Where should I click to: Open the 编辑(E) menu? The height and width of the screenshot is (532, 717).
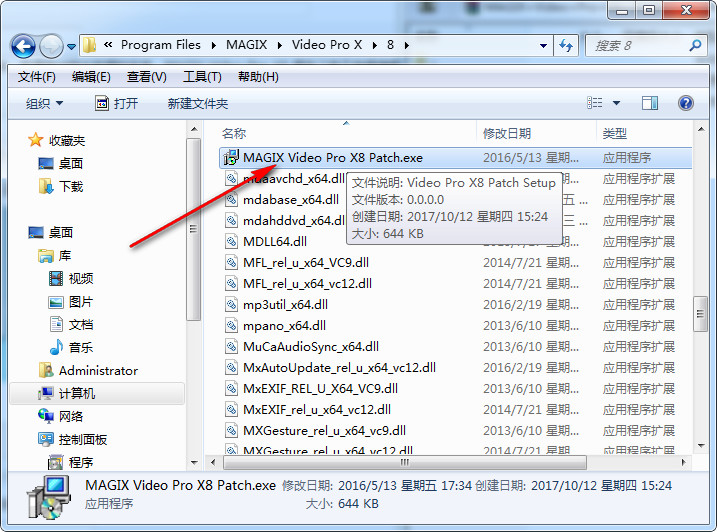[x=91, y=77]
